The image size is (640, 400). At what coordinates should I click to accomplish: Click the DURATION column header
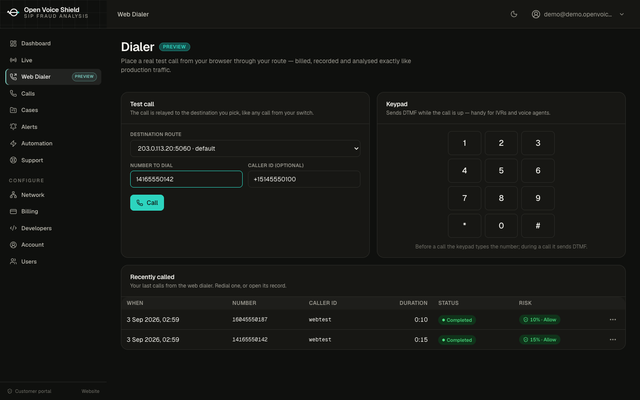pos(413,303)
